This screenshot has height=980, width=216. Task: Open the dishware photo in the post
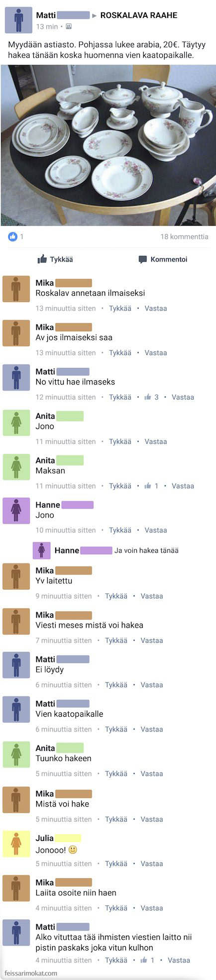point(108,145)
